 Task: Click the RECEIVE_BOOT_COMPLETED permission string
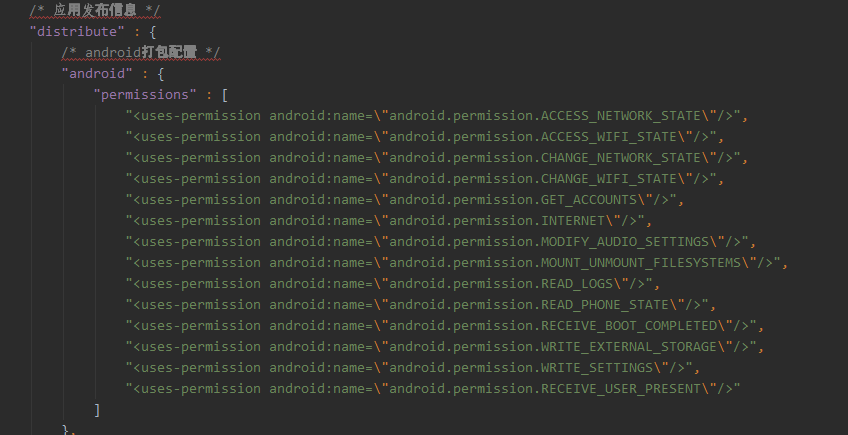coord(445,326)
